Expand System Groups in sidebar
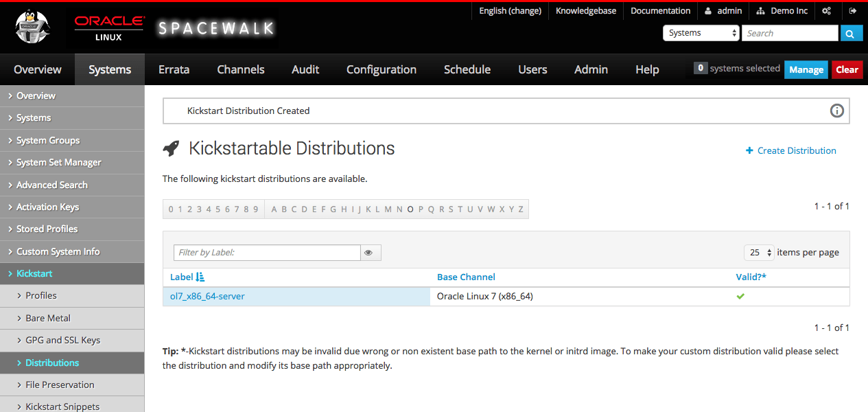868x412 pixels. pyautogui.click(x=72, y=140)
